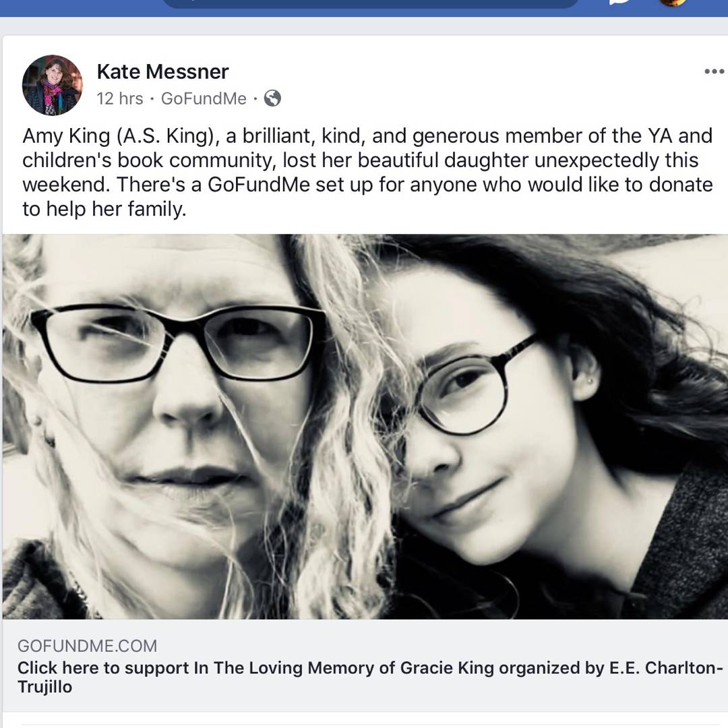
Task: Click the globe public audience icon
Action: pos(272,98)
